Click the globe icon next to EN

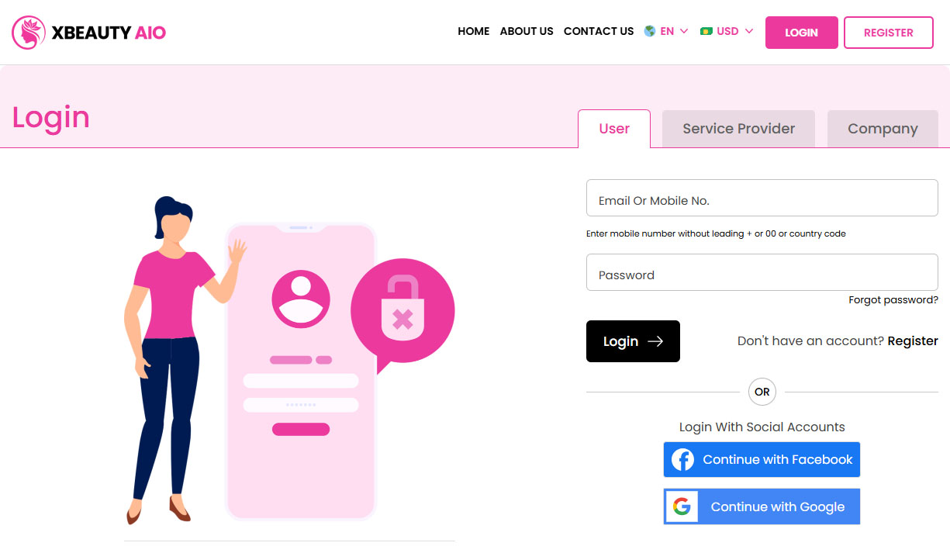tap(648, 31)
